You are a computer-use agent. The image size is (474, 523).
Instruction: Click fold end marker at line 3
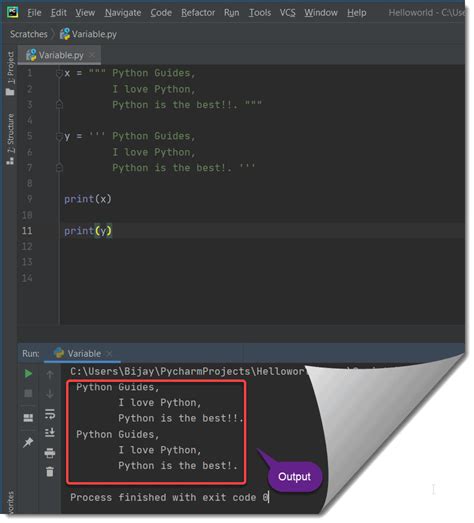[59, 104]
